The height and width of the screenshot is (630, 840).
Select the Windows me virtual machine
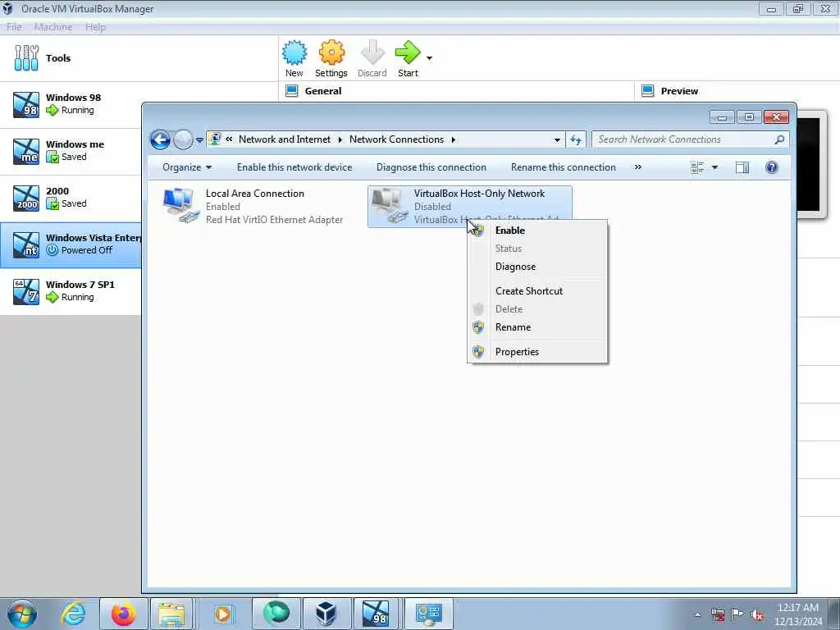(71, 151)
